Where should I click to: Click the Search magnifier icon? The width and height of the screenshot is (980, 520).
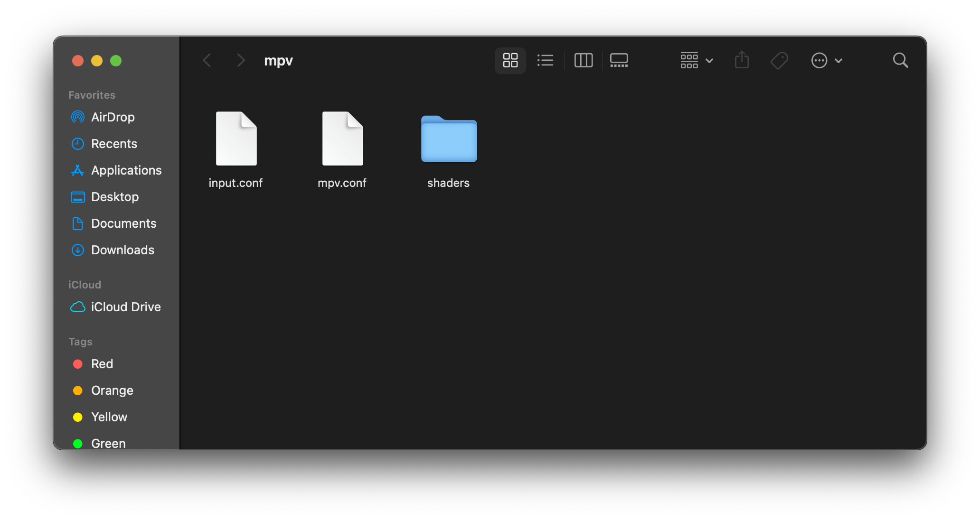[900, 60]
